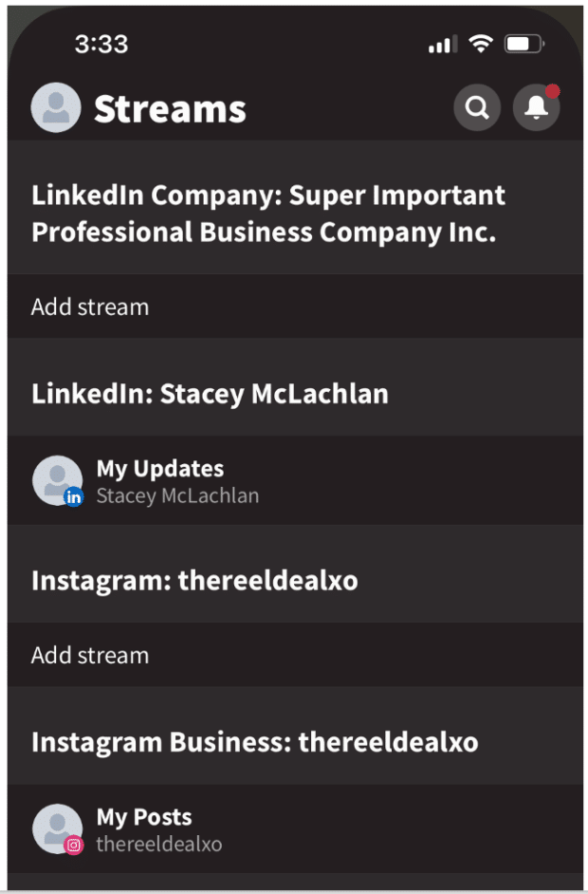Tap the 3:33 clock in the status bar
This screenshot has height=894, width=588.
click(101, 44)
